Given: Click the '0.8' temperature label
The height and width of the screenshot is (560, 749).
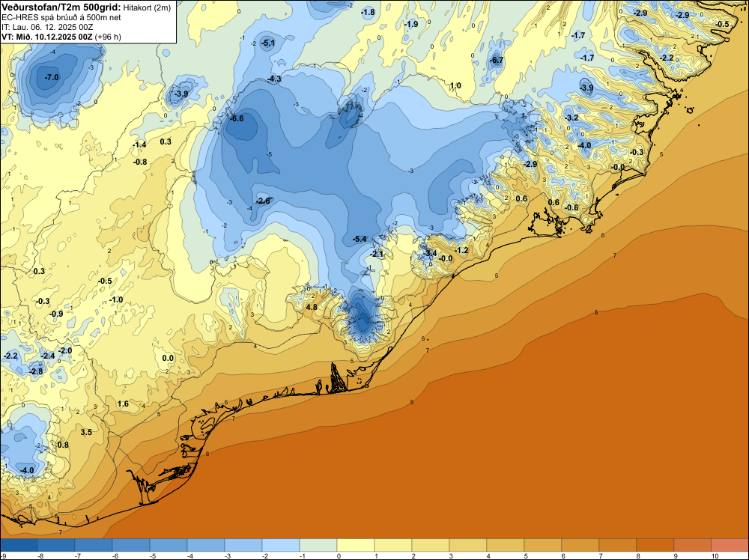Looking at the screenshot, I should pos(63,445).
